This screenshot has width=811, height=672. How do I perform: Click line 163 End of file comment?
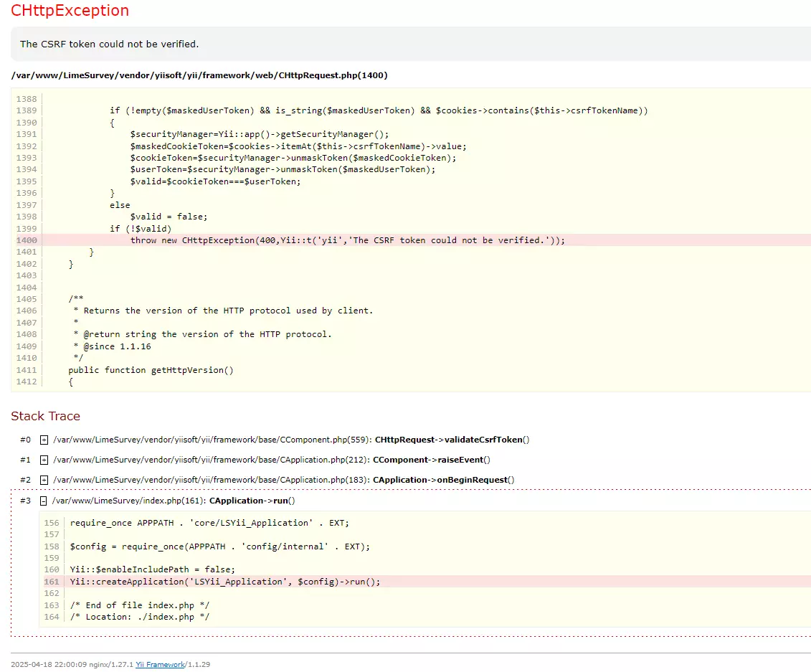pos(140,606)
